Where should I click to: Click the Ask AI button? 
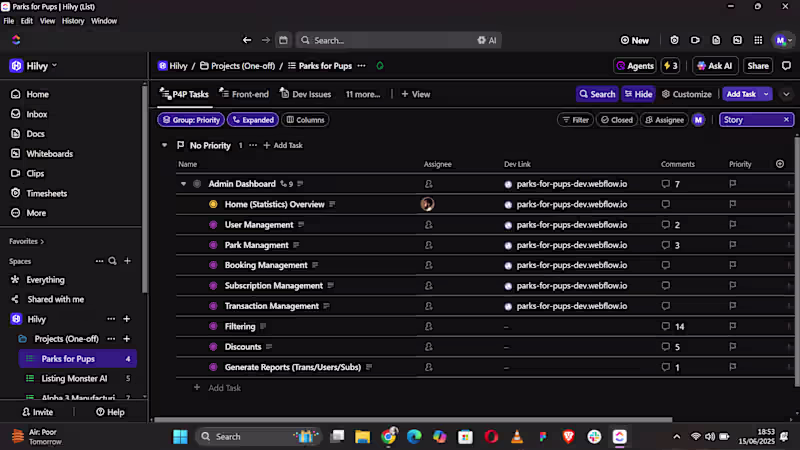click(x=715, y=66)
